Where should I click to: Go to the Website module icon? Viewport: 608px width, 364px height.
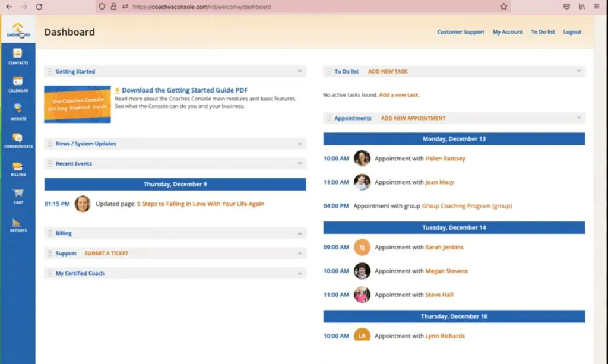coord(18,110)
